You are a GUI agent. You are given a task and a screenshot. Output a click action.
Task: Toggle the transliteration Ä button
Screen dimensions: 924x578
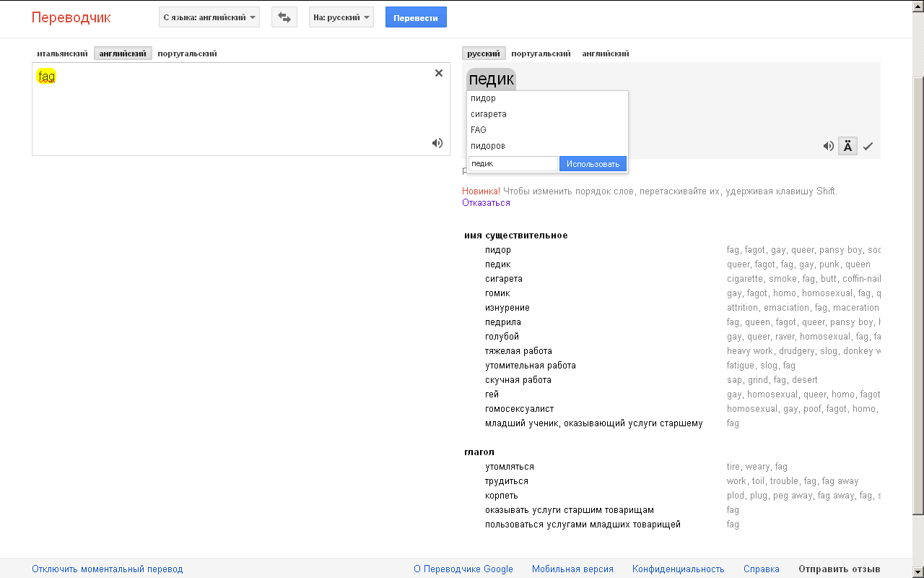[x=847, y=146]
